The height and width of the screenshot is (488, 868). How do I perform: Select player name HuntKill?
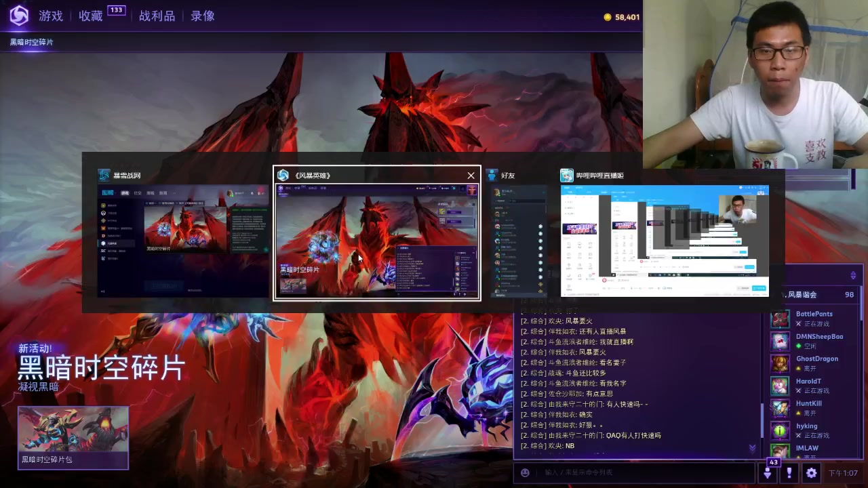[x=808, y=403]
